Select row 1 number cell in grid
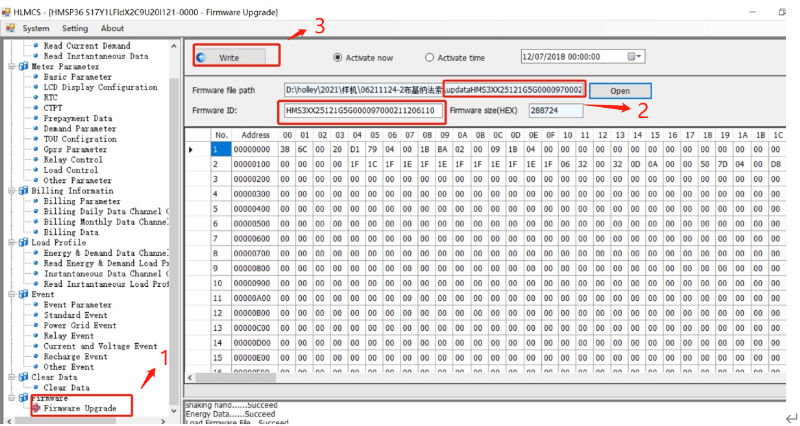Viewport: 800px width, 426px height. point(221,149)
